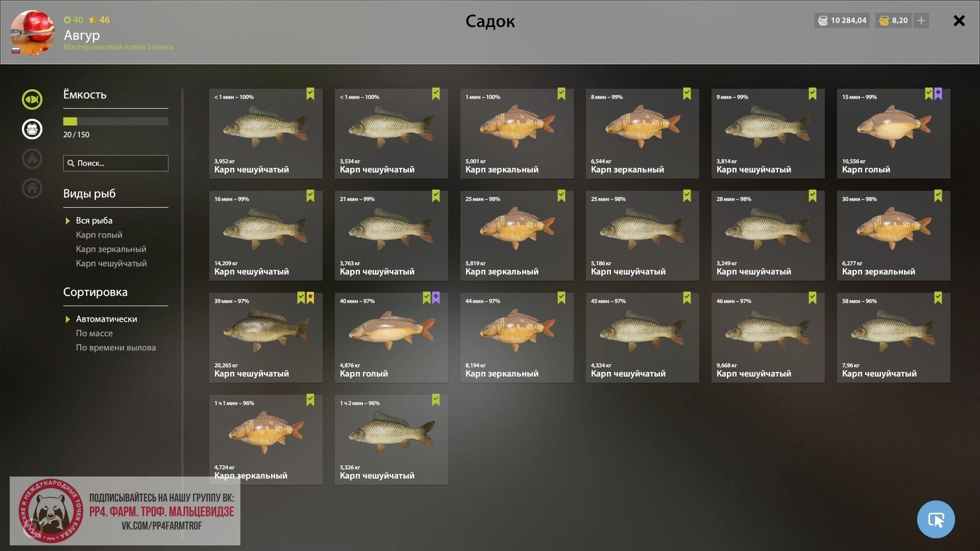Click the Поиск search field
Viewport: 980px width, 551px height.
(x=116, y=163)
